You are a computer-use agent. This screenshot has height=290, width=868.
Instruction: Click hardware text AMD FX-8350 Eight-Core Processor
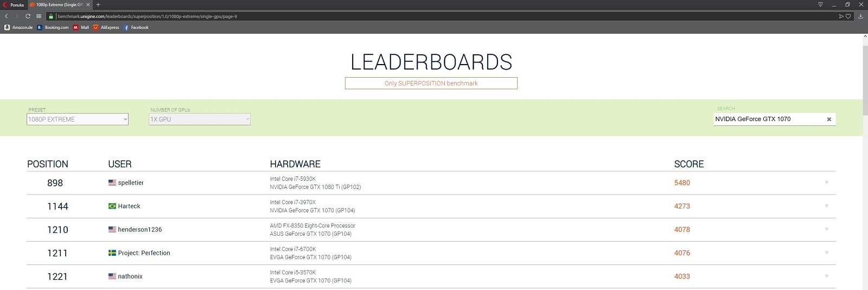[x=312, y=225]
